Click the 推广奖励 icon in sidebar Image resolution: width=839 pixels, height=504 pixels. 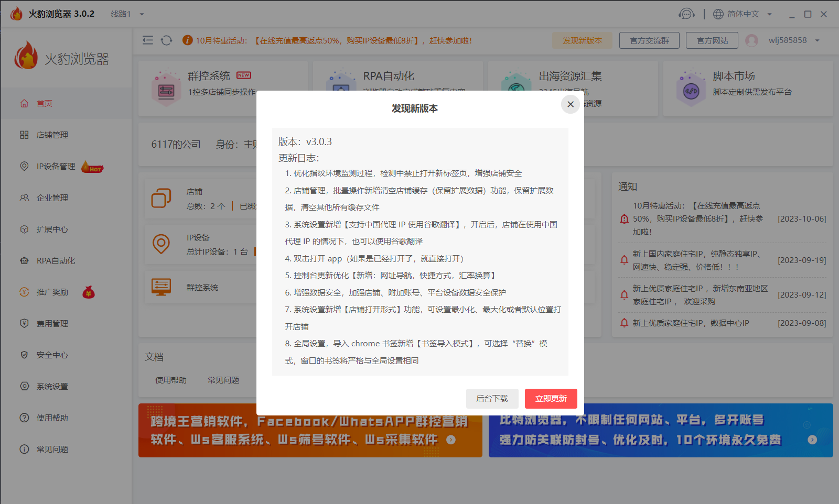[x=24, y=292]
